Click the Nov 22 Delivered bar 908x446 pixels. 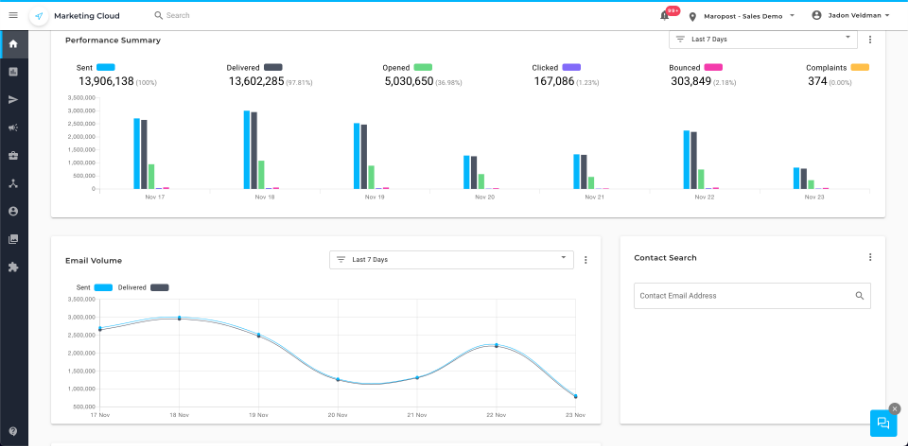point(694,160)
